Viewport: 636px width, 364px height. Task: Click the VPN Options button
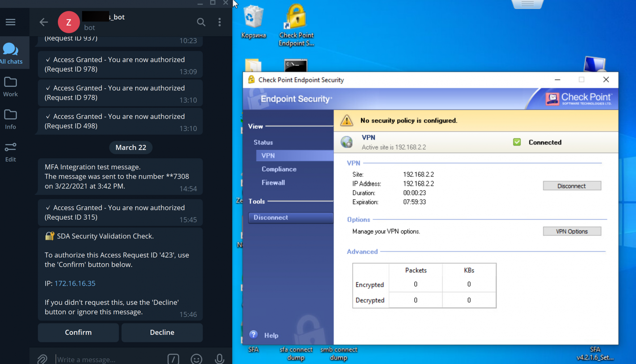[x=572, y=231]
